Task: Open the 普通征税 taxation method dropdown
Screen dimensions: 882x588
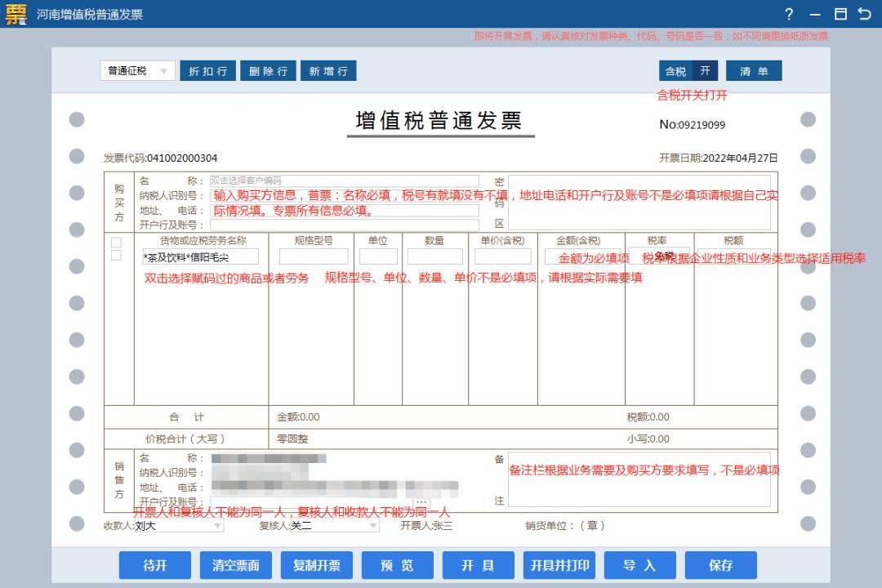Action: (136, 71)
